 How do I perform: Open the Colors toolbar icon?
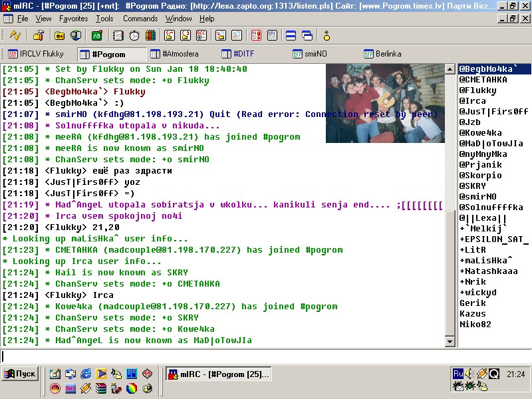point(150,35)
